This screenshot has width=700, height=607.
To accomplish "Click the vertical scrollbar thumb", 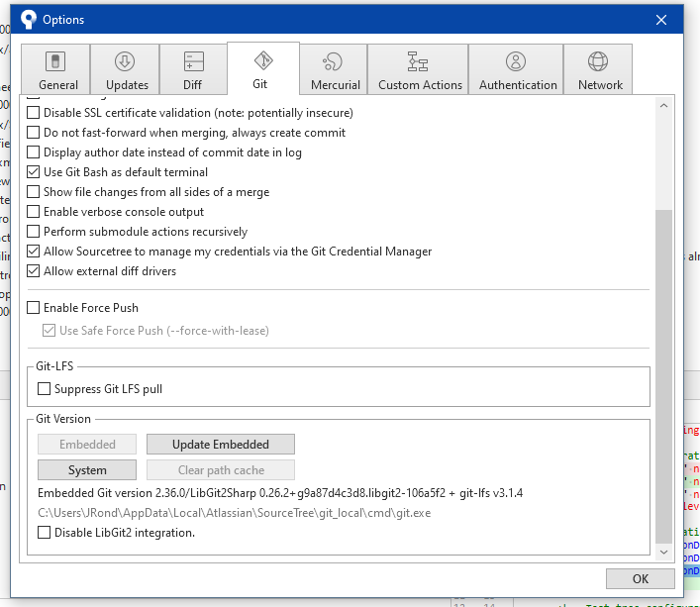I will coord(663,376).
